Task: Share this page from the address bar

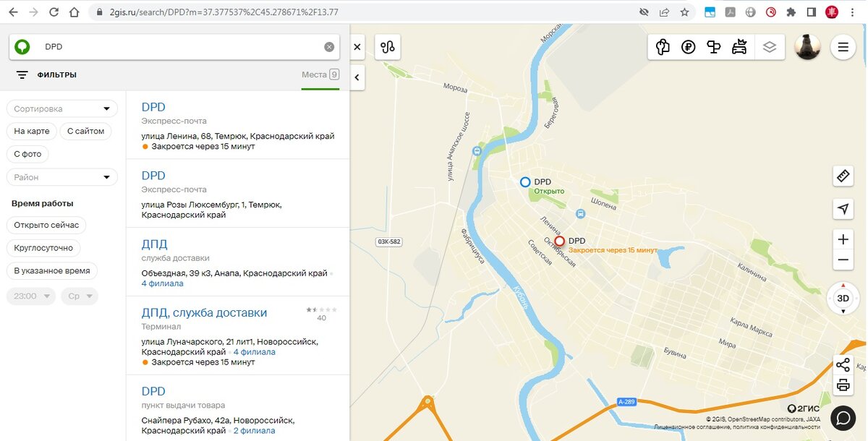Action: click(664, 12)
